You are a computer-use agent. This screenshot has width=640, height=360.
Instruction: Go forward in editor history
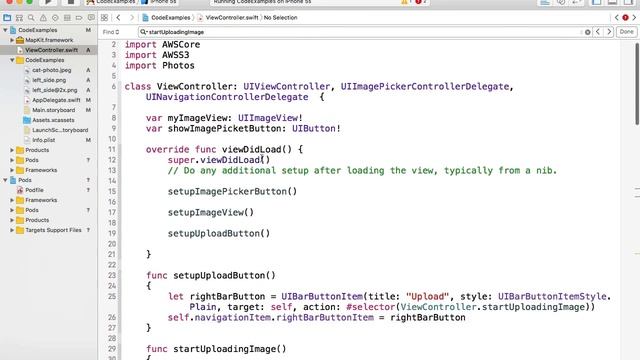point(131,18)
